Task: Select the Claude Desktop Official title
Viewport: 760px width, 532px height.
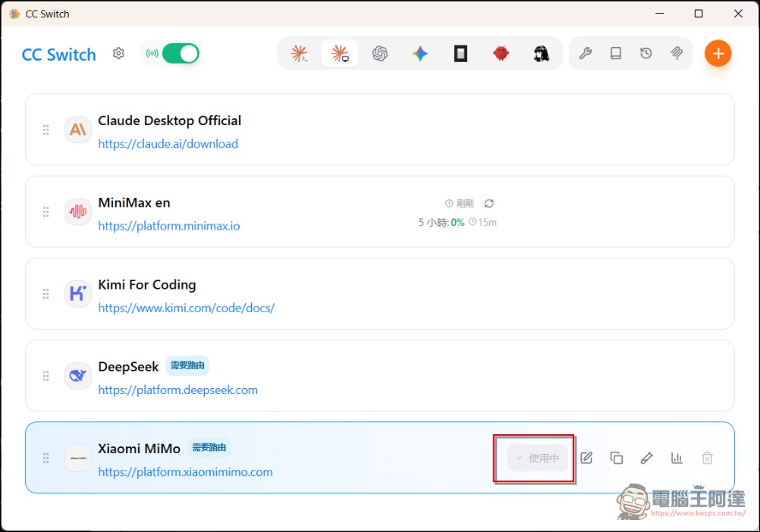Action: (x=170, y=120)
